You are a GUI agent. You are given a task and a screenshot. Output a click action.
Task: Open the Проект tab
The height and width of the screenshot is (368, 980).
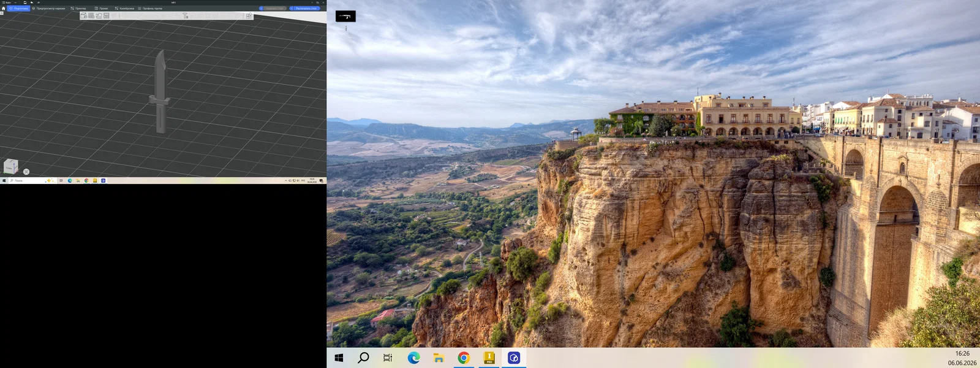[x=101, y=9]
